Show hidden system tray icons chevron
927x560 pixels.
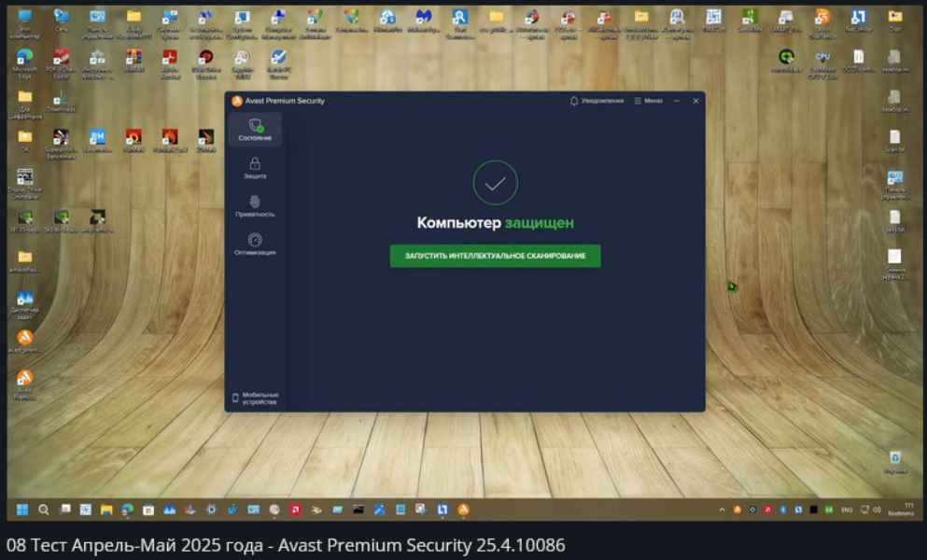[722, 510]
